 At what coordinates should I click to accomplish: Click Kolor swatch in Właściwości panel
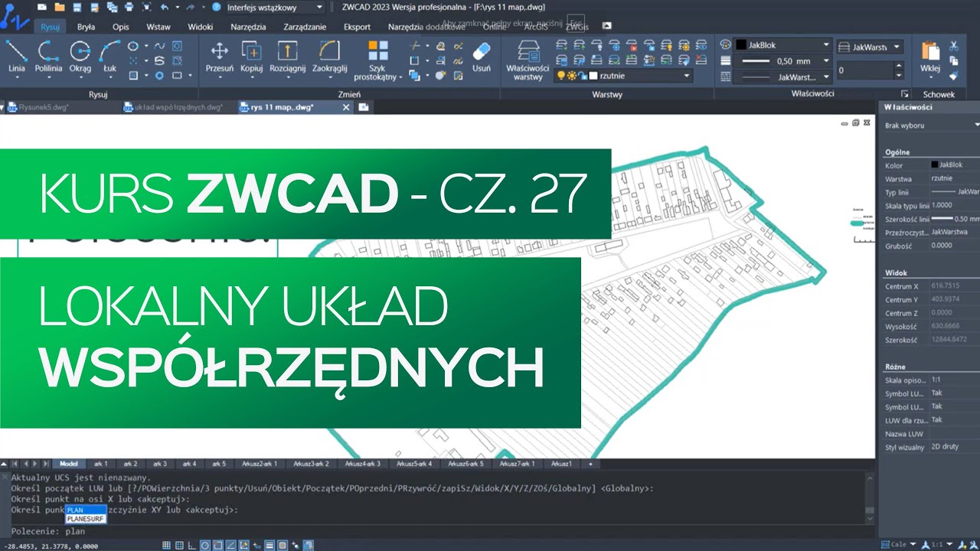pos(935,165)
